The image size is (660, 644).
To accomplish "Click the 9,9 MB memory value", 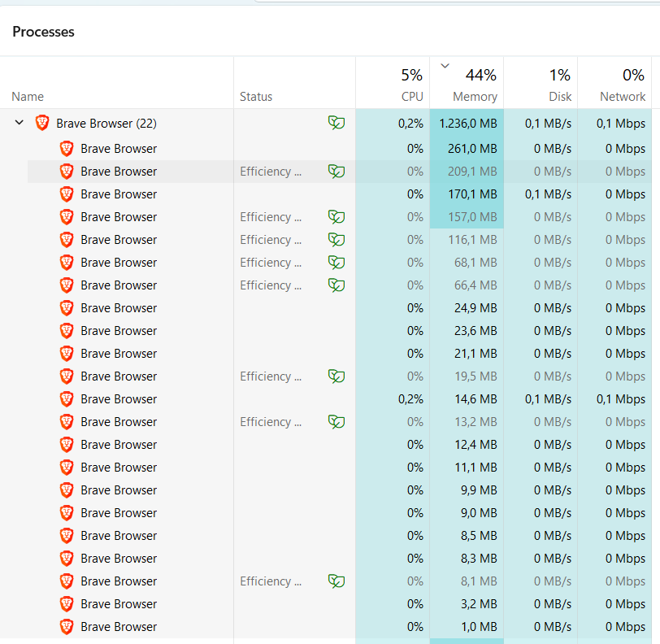I will coord(479,490).
